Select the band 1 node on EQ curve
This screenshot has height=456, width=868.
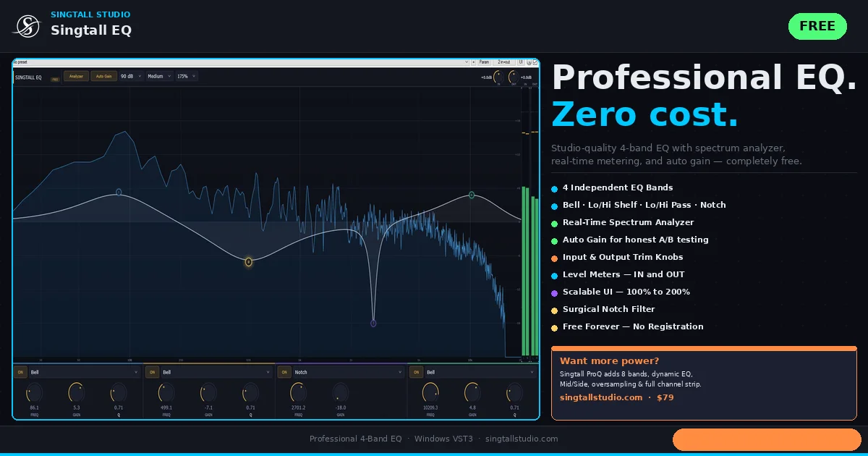(x=119, y=193)
